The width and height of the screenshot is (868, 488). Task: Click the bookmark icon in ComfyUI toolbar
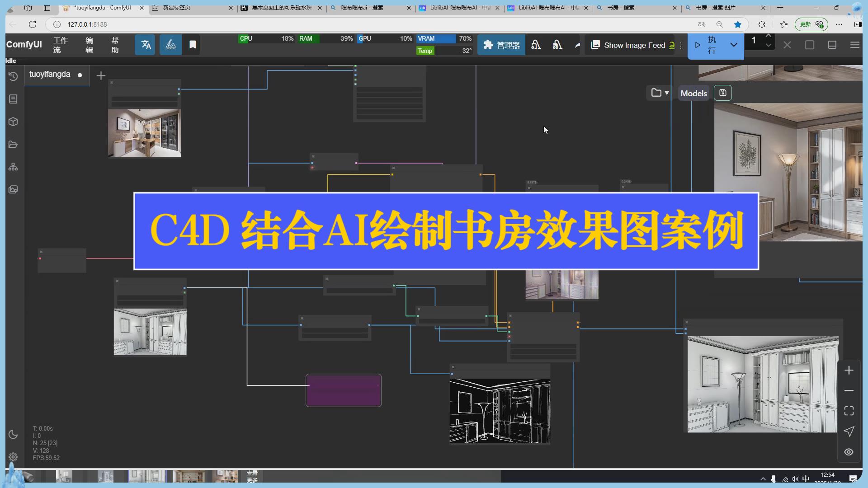[193, 45]
